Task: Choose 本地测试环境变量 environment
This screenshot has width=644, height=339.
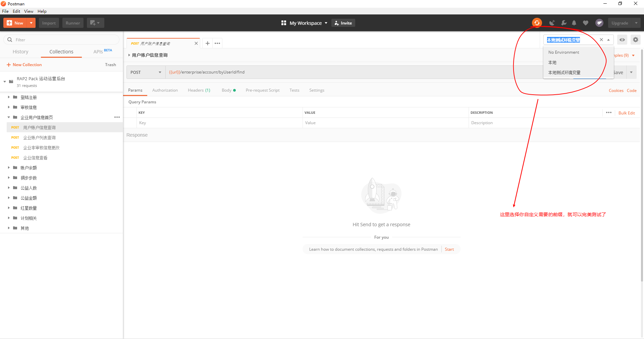Action: pos(564,72)
